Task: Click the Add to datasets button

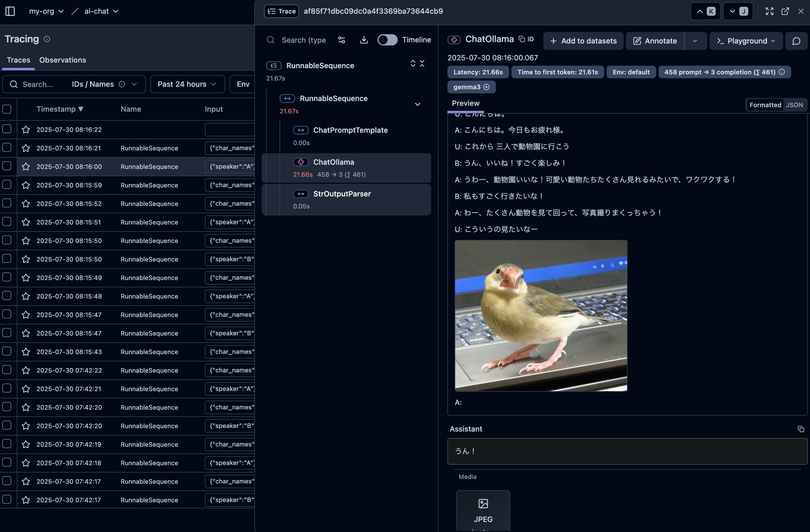Action: (583, 41)
